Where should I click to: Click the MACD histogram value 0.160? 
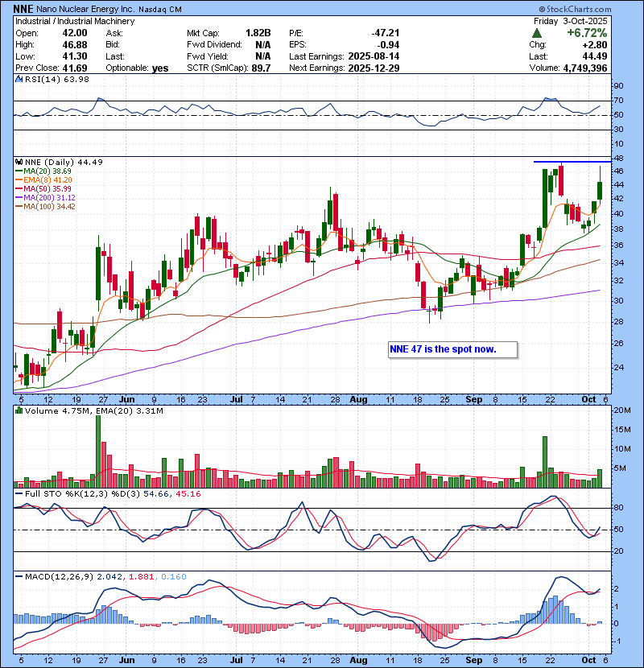(x=173, y=576)
